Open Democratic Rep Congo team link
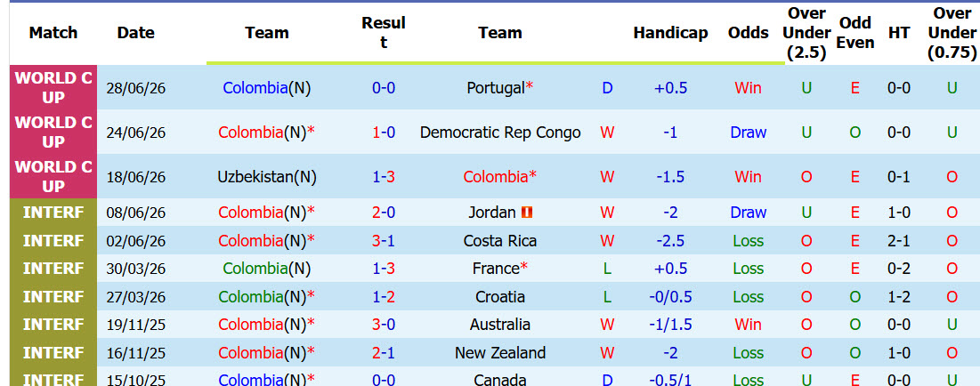The height and width of the screenshot is (386, 980). 500,133
